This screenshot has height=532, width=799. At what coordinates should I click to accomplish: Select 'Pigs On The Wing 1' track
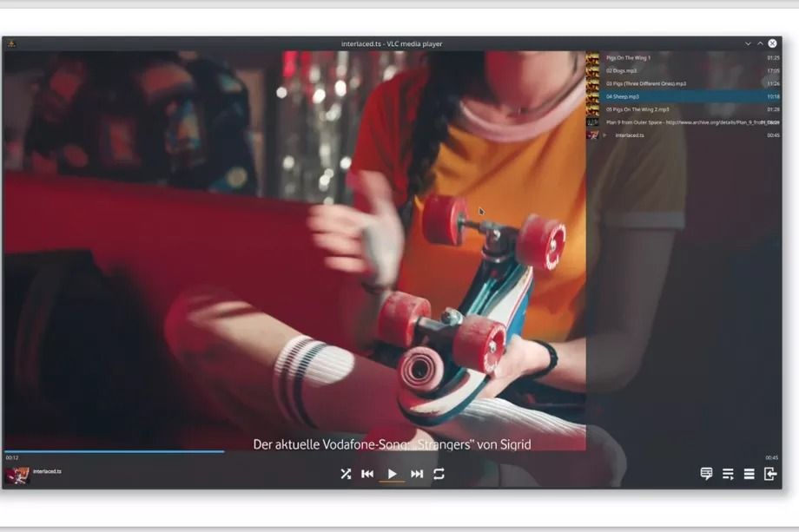pos(628,57)
